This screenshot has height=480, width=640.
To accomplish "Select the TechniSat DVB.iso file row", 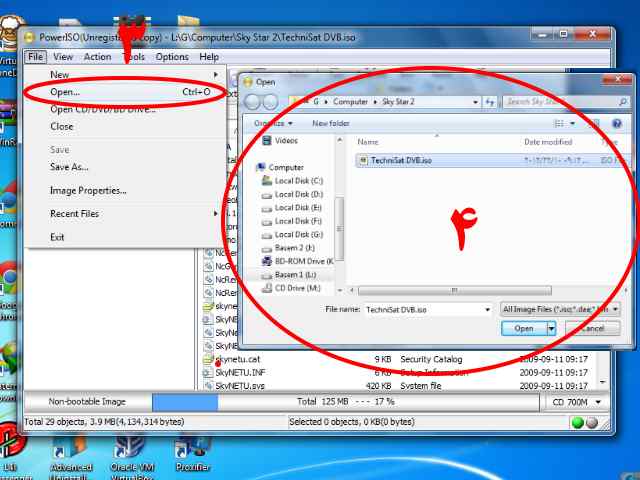I will 492,160.
